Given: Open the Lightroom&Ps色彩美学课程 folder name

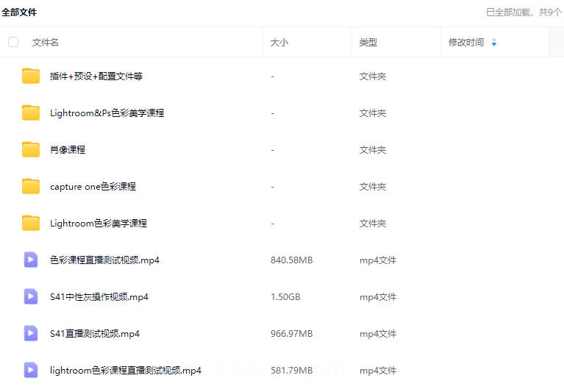Looking at the screenshot, I should pyautogui.click(x=107, y=113).
